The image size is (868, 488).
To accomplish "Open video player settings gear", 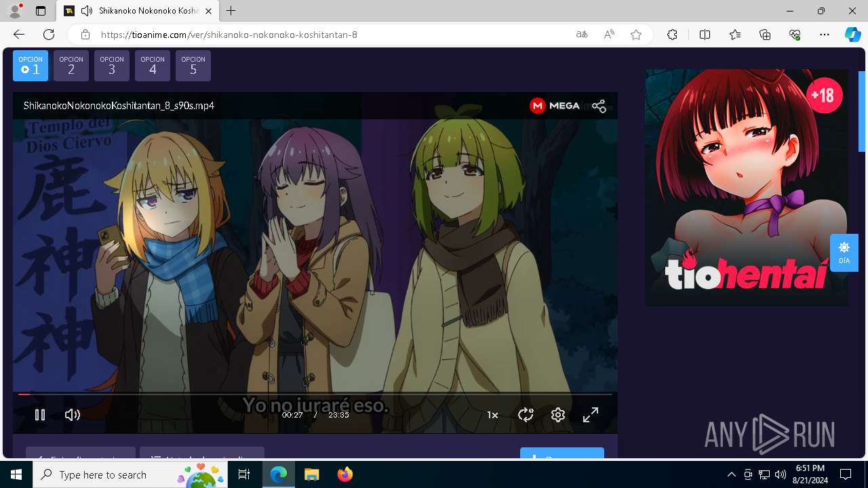I will (558, 415).
